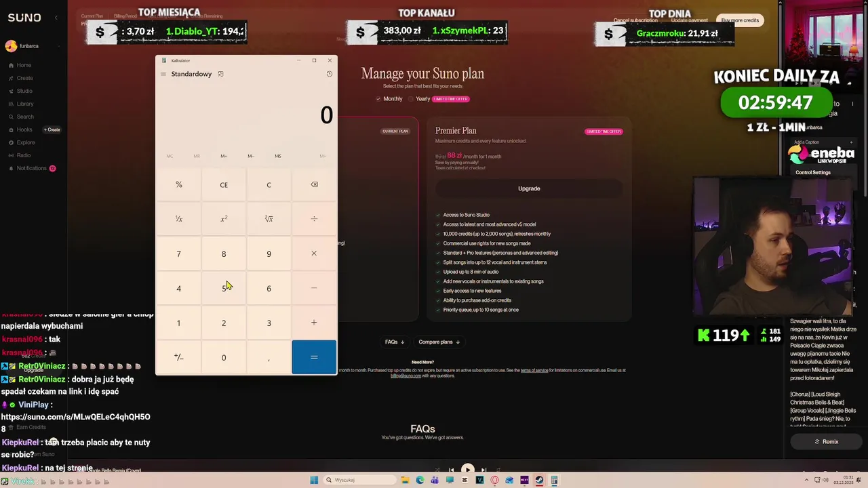868x488 pixels.
Task: Collapse the Suno sidebar with the chevron
Action: pos(56,18)
